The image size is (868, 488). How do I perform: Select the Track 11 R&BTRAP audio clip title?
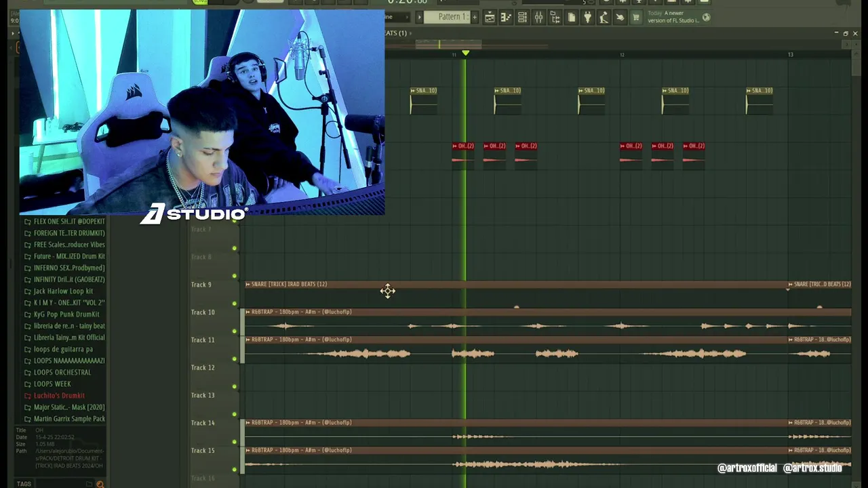(301, 340)
